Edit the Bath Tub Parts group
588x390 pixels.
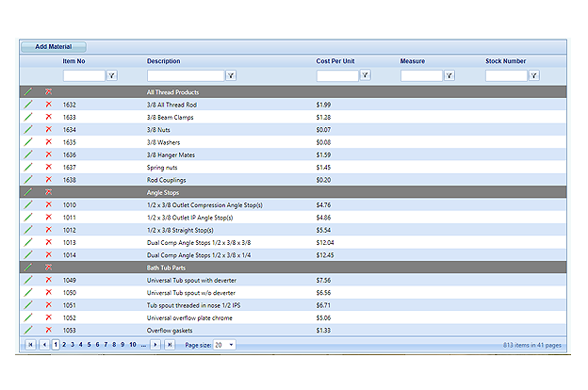pos(28,268)
